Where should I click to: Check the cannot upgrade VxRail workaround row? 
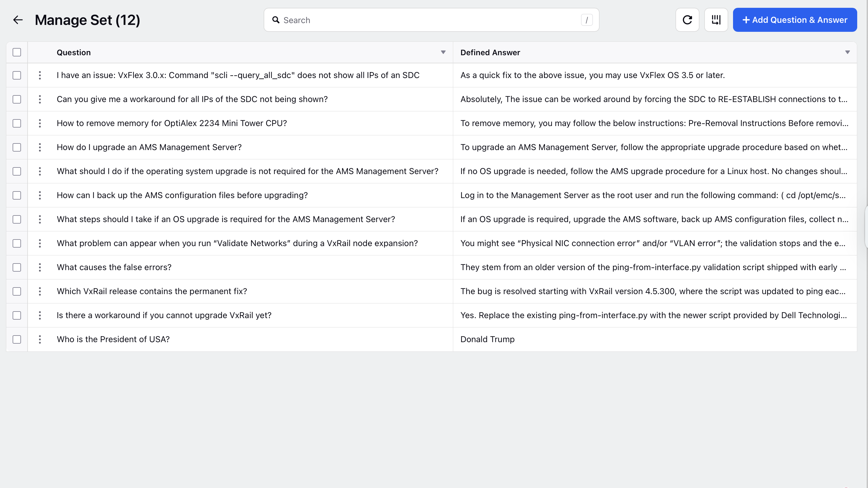(x=17, y=315)
